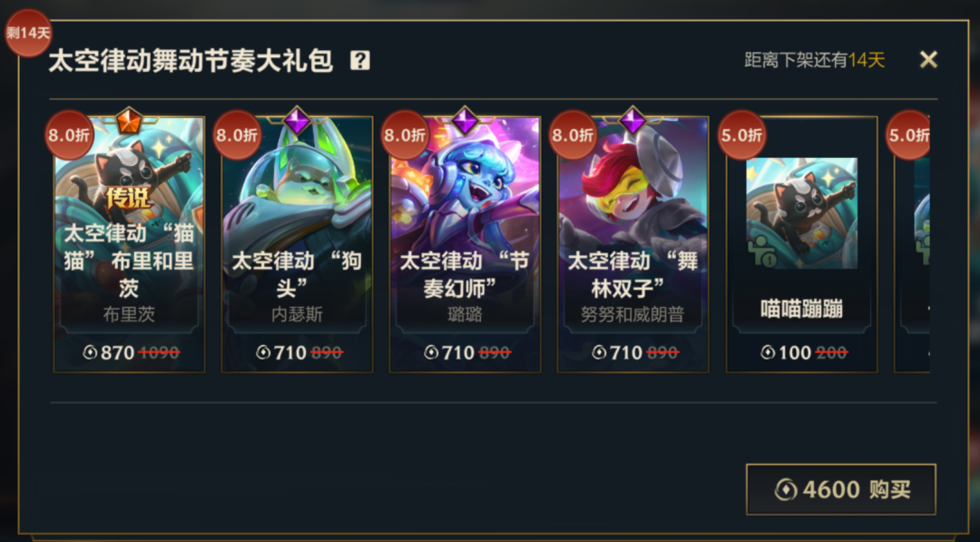Click the purple gem above the Nunu card
The width and height of the screenshot is (980, 542).
click(633, 120)
